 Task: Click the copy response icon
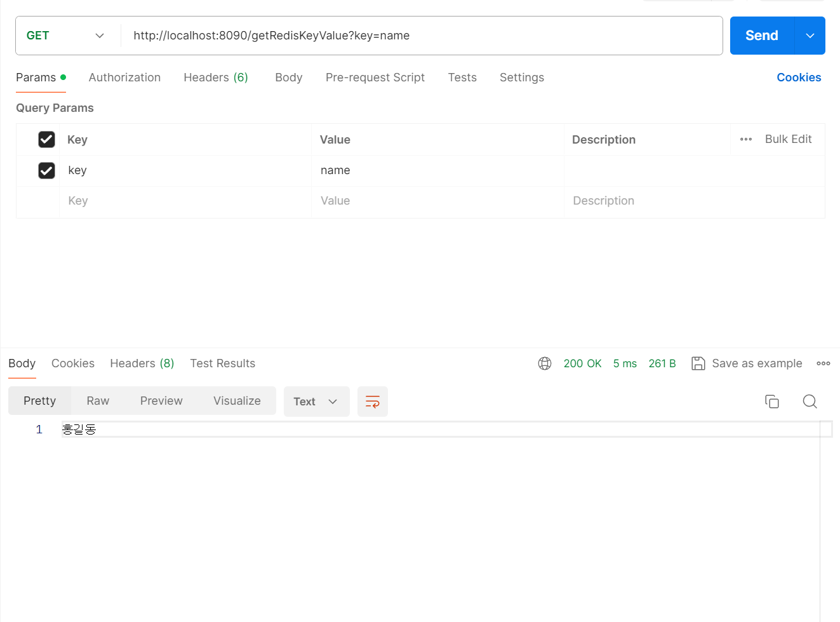pyautogui.click(x=772, y=402)
